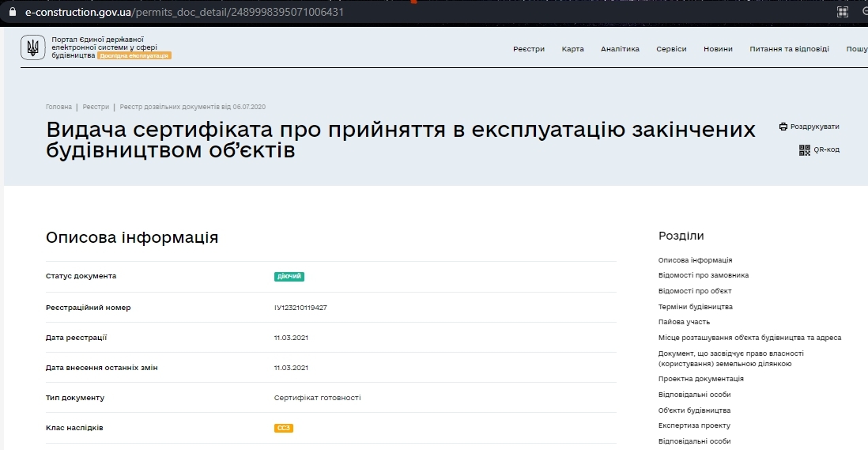Open the Карта menu item
Image resolution: width=868 pixels, height=450 pixels.
tap(572, 49)
